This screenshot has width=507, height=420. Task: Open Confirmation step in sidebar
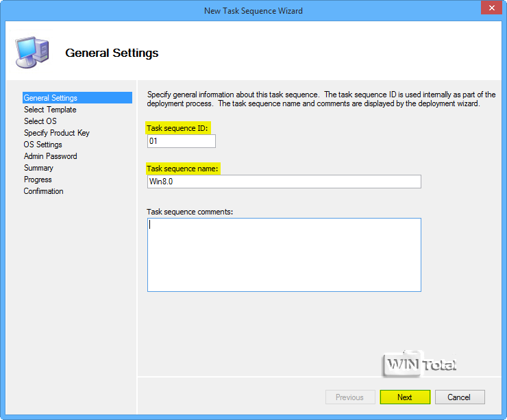[44, 191]
